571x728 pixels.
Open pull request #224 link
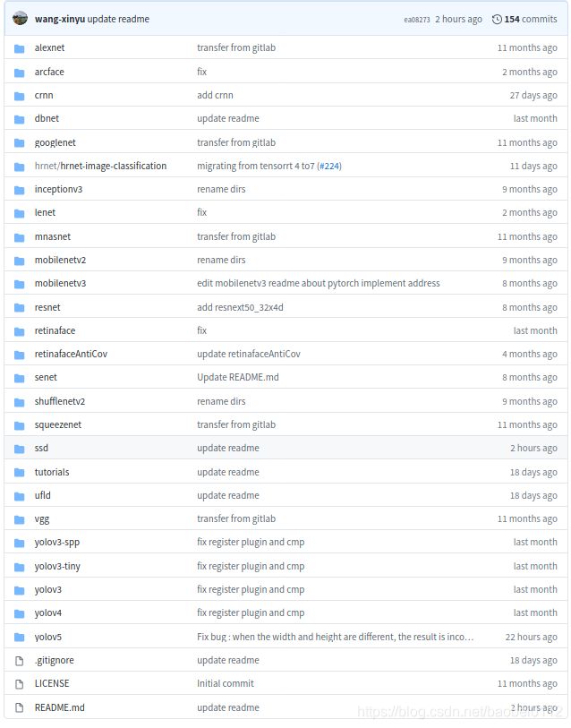pyautogui.click(x=329, y=167)
